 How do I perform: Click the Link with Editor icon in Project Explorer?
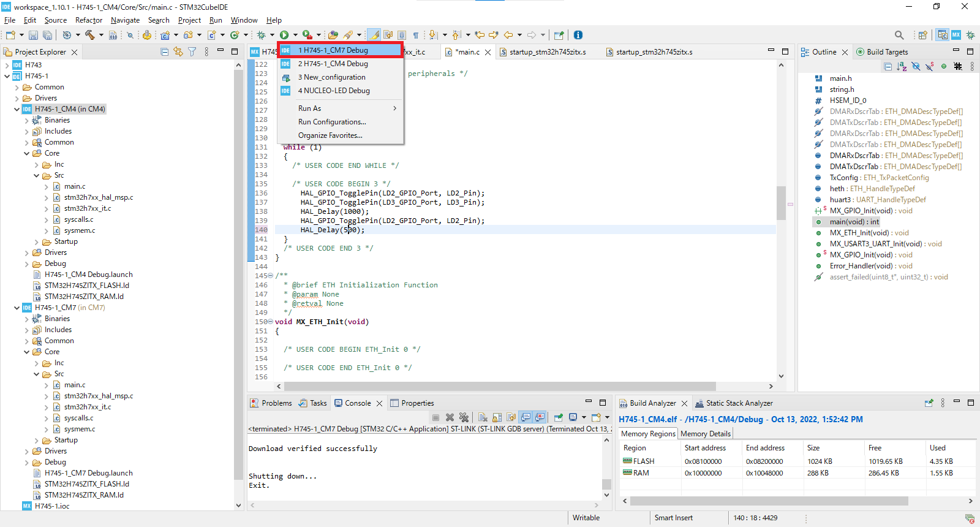(178, 52)
